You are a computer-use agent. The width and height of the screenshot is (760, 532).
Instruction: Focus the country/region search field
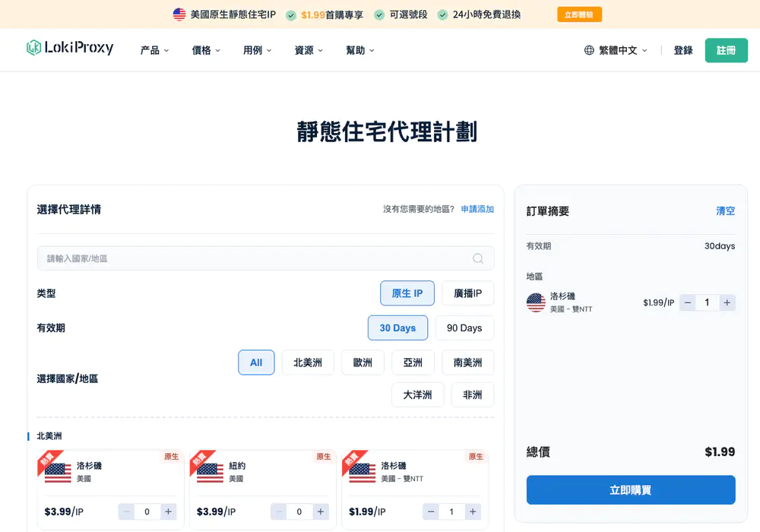tap(265, 258)
